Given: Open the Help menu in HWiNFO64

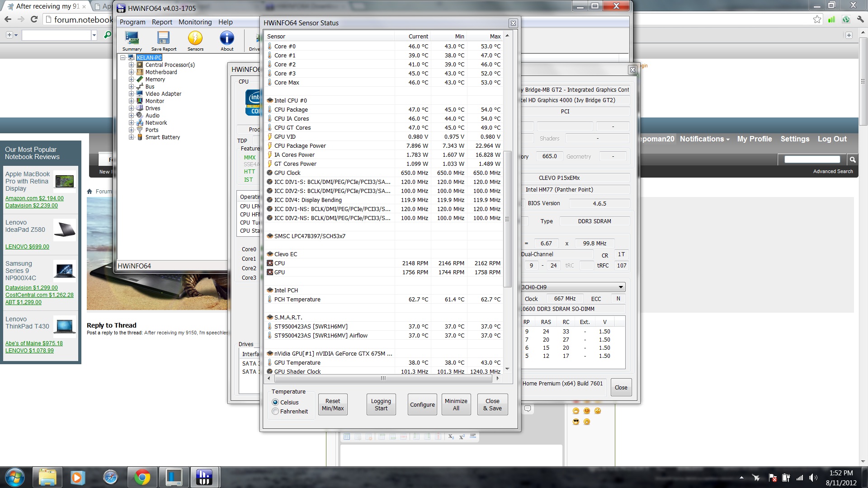Looking at the screenshot, I should (x=225, y=22).
